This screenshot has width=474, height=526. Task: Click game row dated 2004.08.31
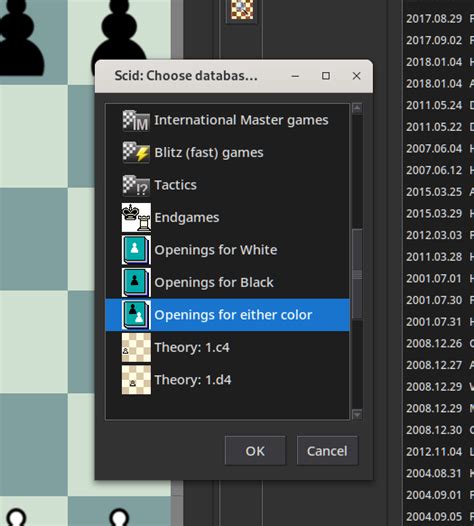point(439,473)
